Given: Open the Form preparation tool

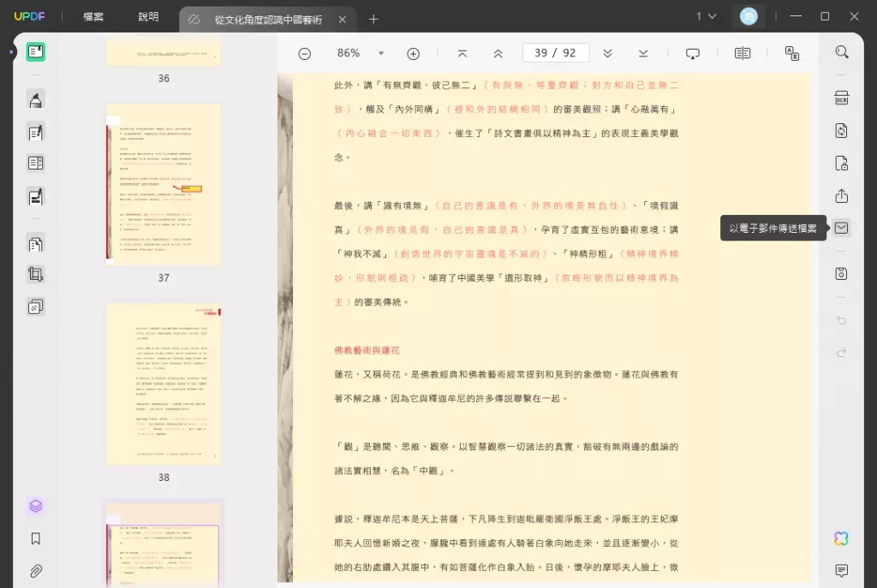Looking at the screenshot, I should tap(36, 163).
